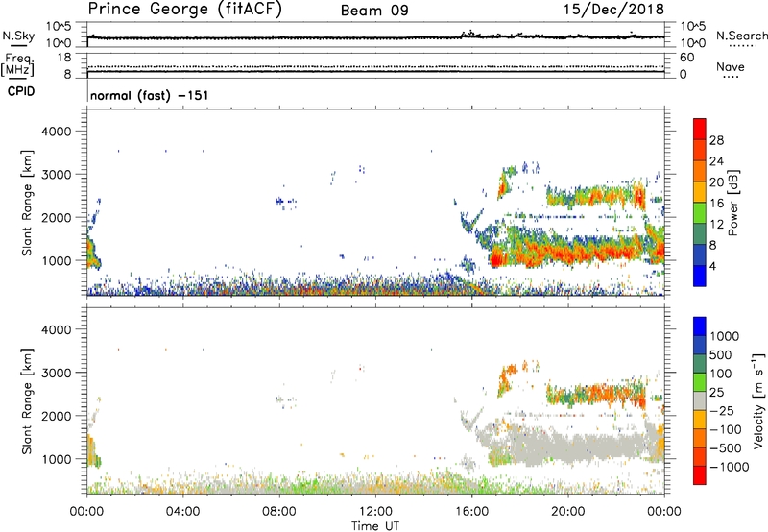Click the "16" label on the power colorbar

point(716,204)
